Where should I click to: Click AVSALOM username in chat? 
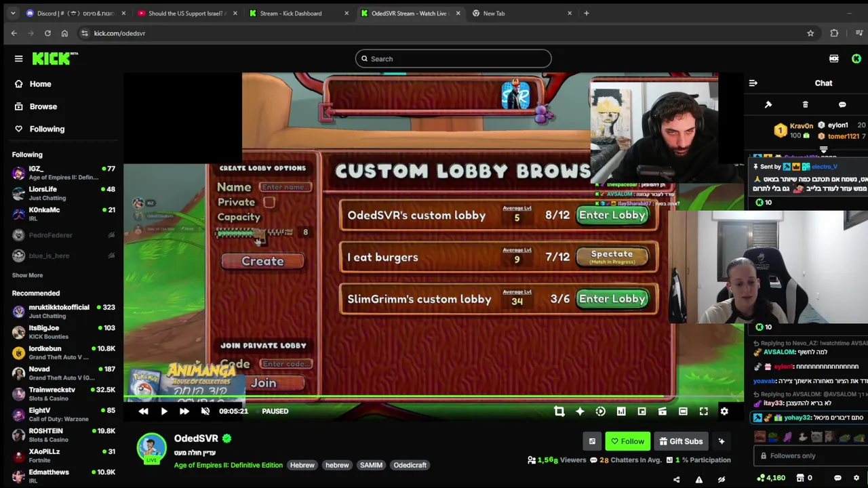tap(779, 352)
